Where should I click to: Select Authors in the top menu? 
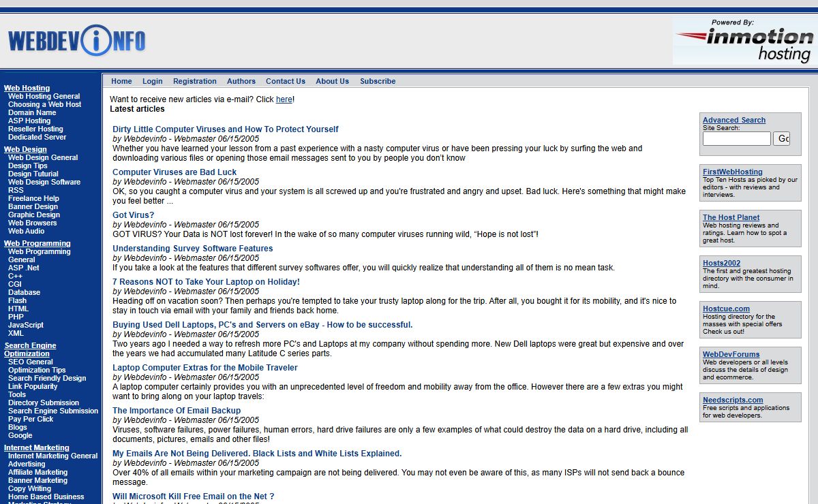coord(241,81)
